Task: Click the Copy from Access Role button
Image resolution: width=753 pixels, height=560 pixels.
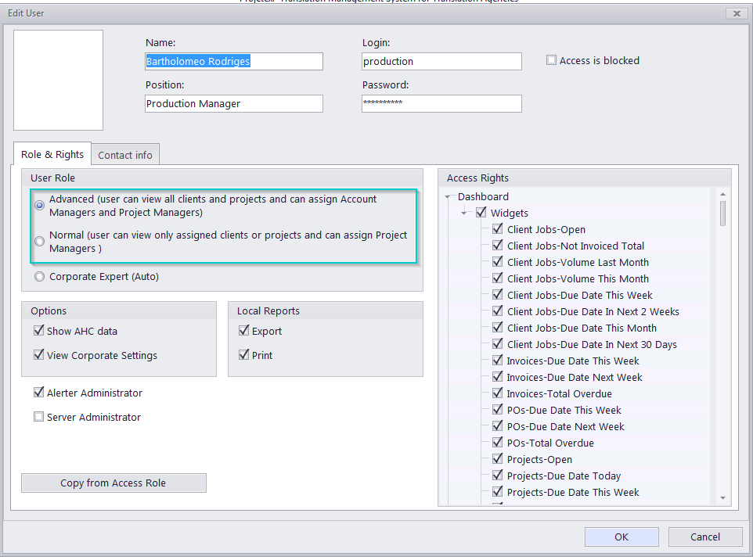Action: [x=113, y=483]
